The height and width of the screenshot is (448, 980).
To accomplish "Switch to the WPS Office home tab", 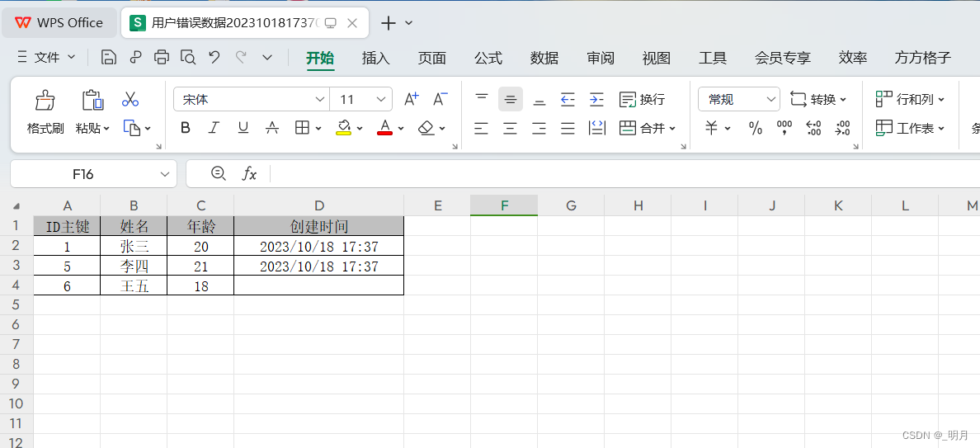I will [x=59, y=22].
